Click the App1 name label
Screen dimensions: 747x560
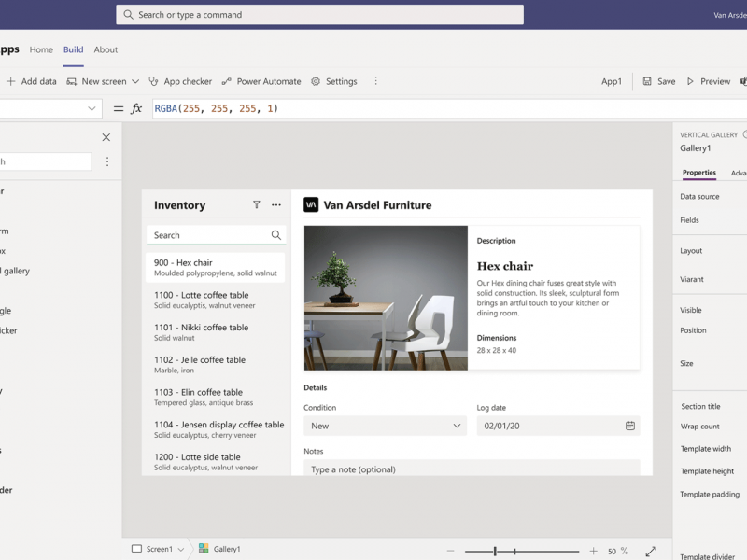(x=612, y=81)
